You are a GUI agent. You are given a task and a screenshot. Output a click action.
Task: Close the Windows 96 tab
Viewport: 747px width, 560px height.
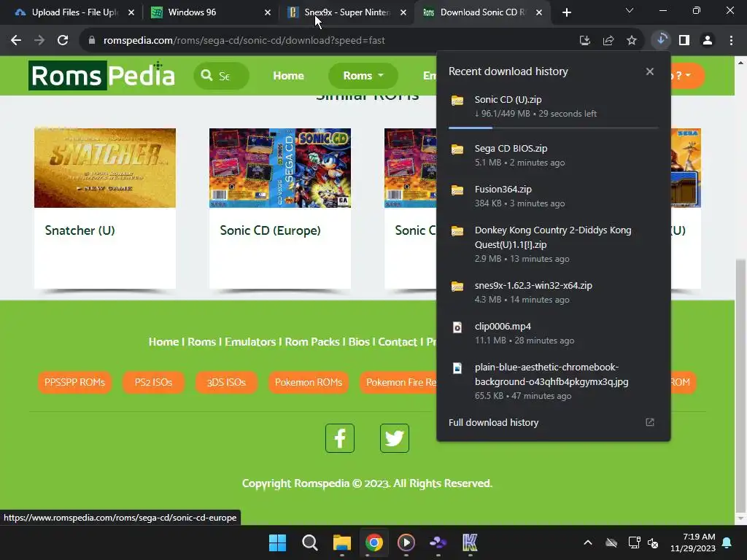coord(267,12)
